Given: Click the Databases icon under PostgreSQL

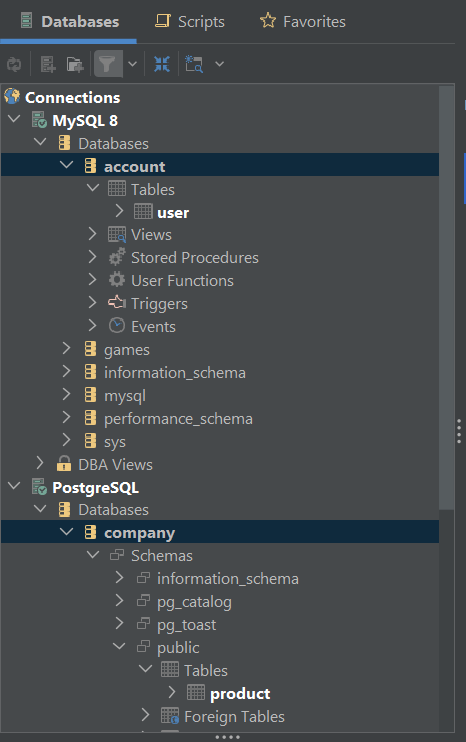Looking at the screenshot, I should pyautogui.click(x=64, y=509).
